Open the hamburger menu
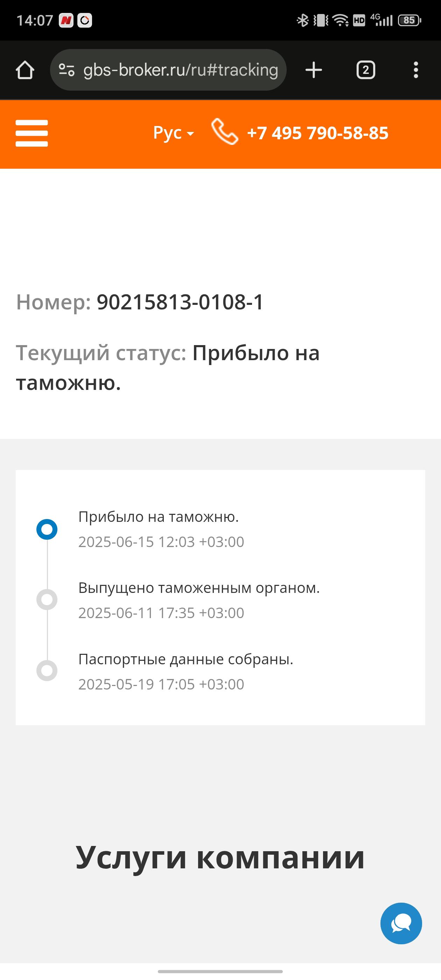 (x=31, y=133)
